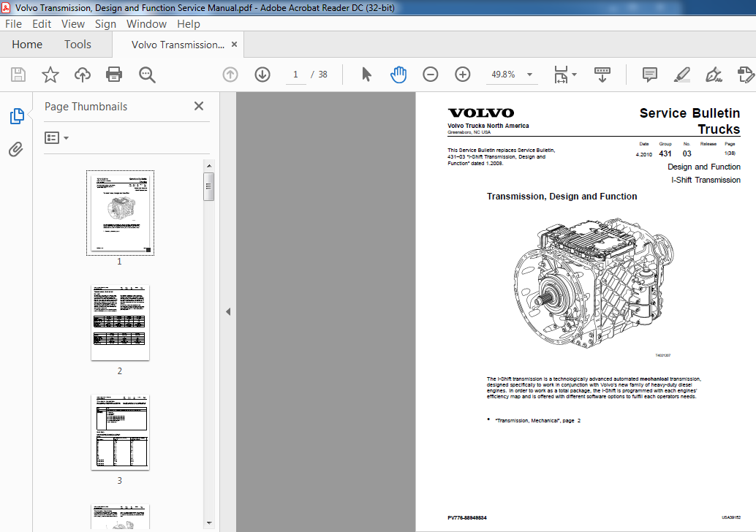Open the Sign menu

click(105, 24)
